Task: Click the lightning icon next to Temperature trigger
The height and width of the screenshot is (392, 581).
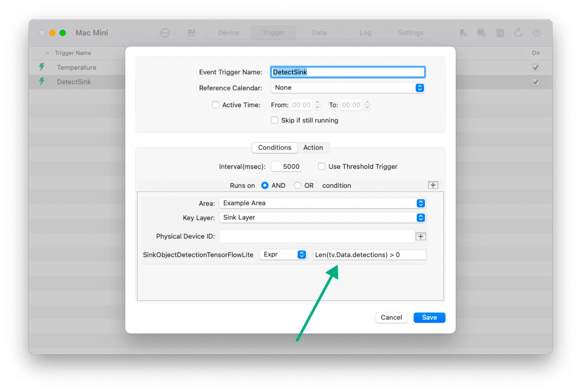Action: click(43, 67)
